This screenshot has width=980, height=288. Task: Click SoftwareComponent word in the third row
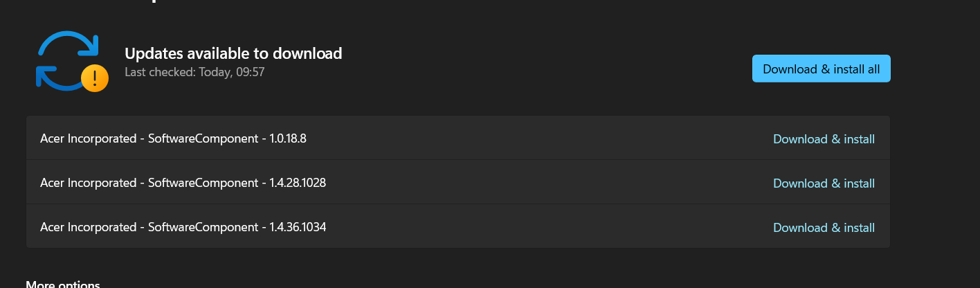203,227
